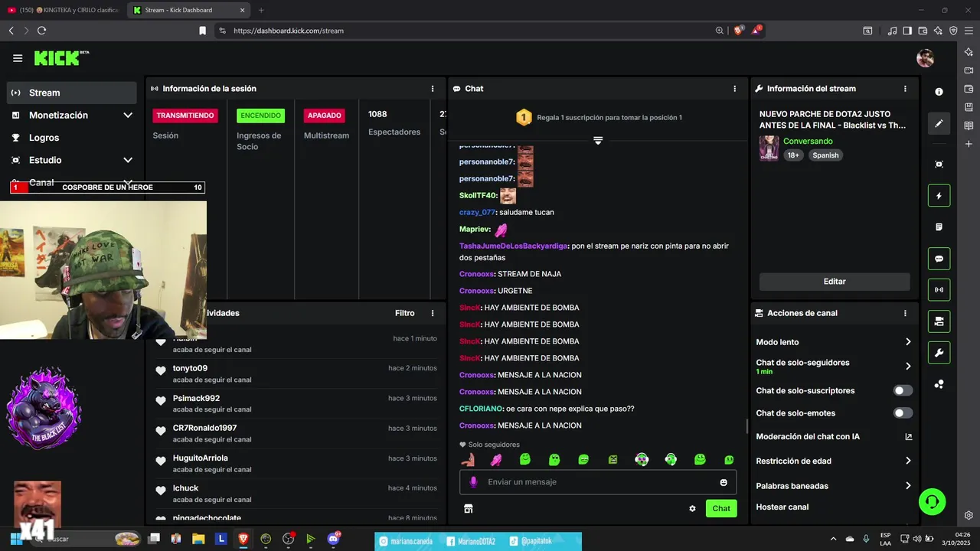Click the Enviar un mensaje input field
This screenshot has width=980, height=551.
coord(598,482)
